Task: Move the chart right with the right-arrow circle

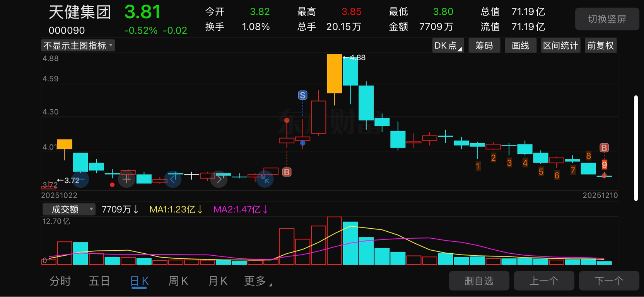Action: (x=219, y=179)
